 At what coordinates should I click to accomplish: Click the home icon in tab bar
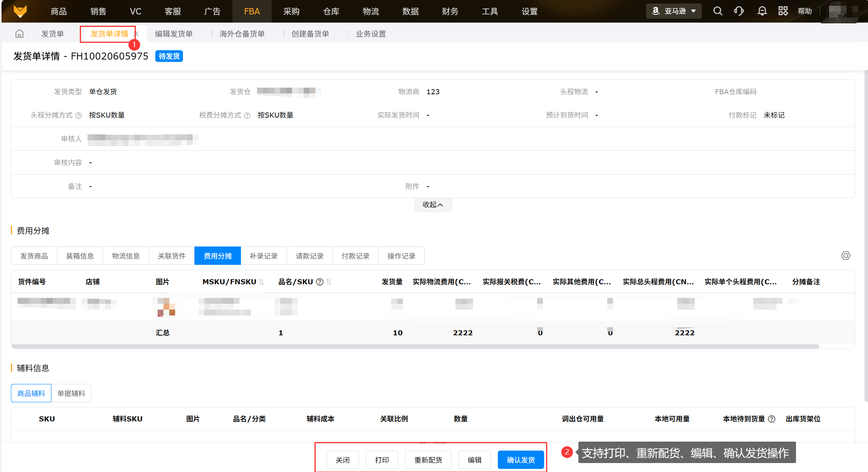tap(19, 34)
